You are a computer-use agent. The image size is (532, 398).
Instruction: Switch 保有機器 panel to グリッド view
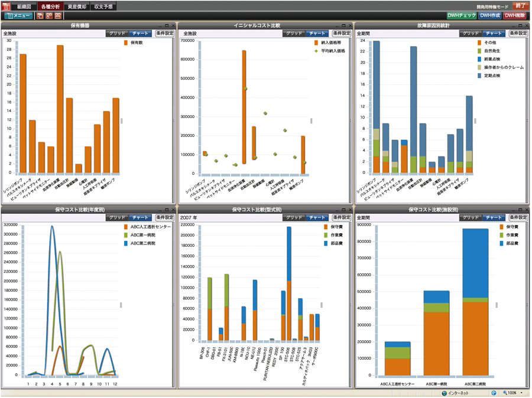point(116,34)
